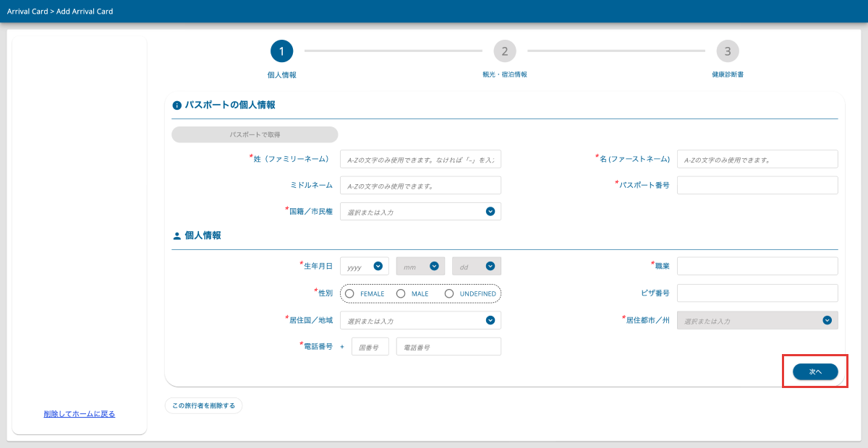This screenshot has height=448, width=868.
Task: Select step 1 個人情報 circle indicator
Action: point(281,51)
